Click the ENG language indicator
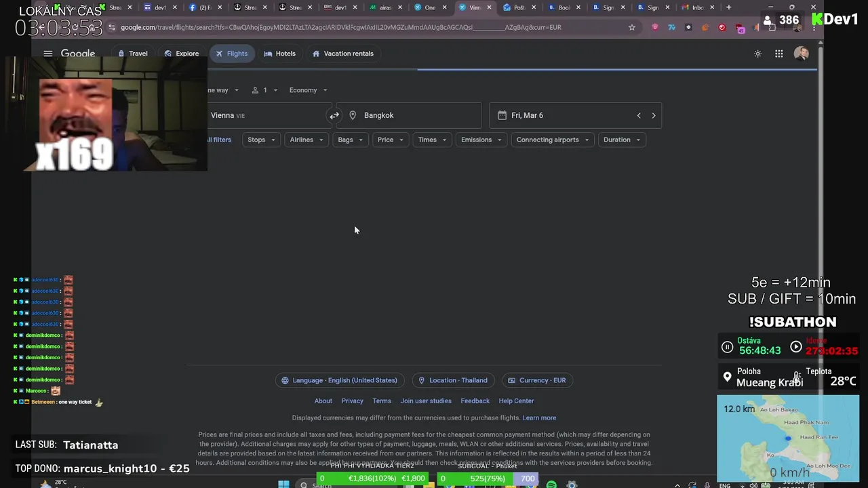Image resolution: width=868 pixels, height=488 pixels. coord(724,485)
